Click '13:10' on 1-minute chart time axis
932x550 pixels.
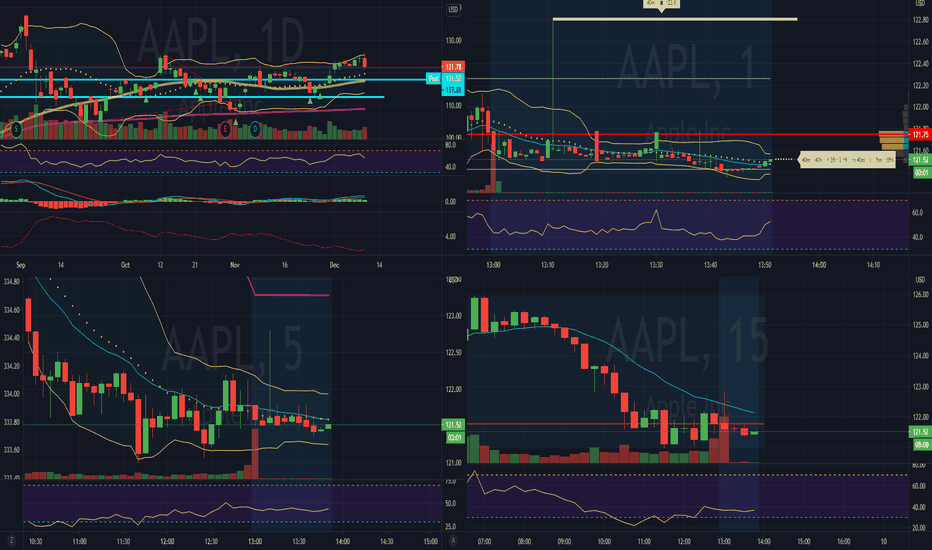click(547, 265)
